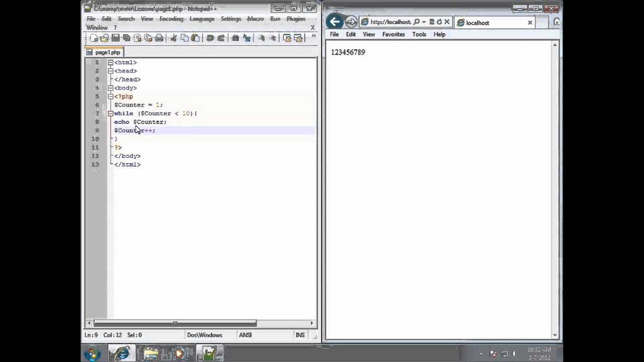Cut selection with the scissors icon
The image size is (644, 362).
174,38
